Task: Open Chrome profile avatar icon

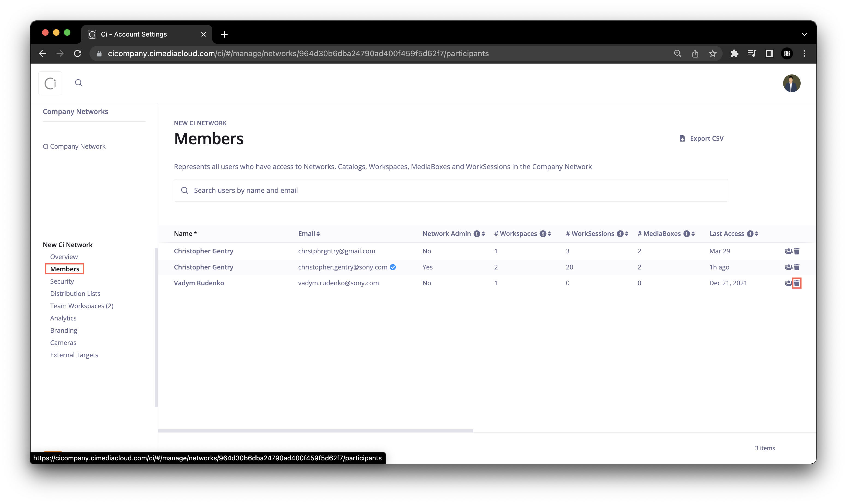Action: coord(786,53)
